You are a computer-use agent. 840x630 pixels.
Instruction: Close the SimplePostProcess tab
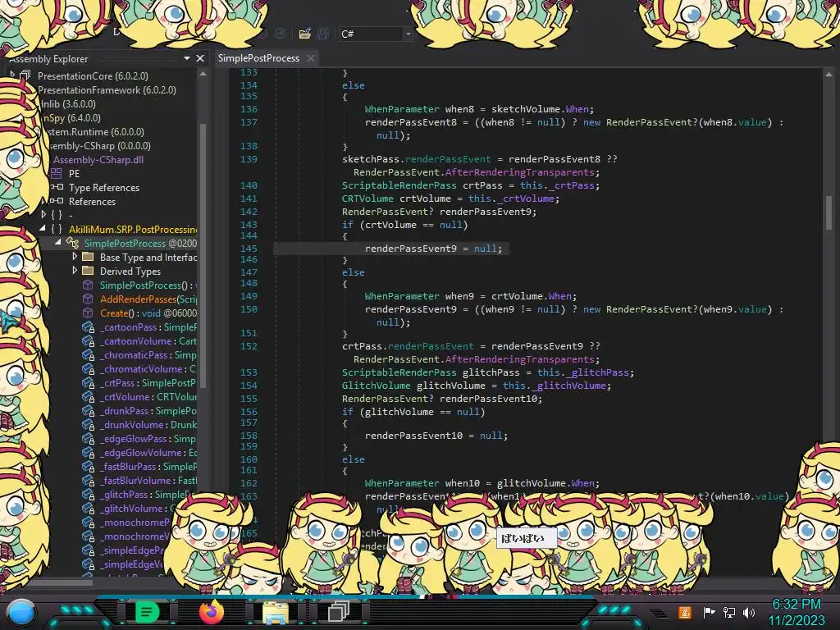311,58
